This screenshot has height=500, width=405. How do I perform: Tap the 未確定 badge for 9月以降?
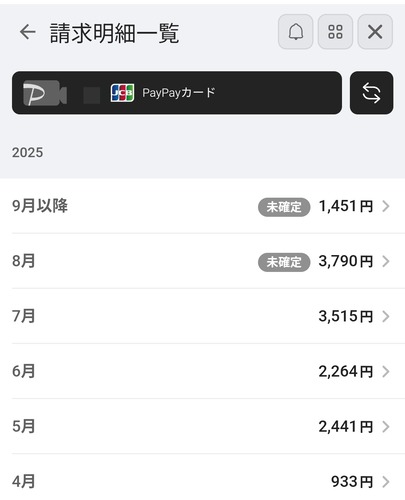click(x=284, y=207)
